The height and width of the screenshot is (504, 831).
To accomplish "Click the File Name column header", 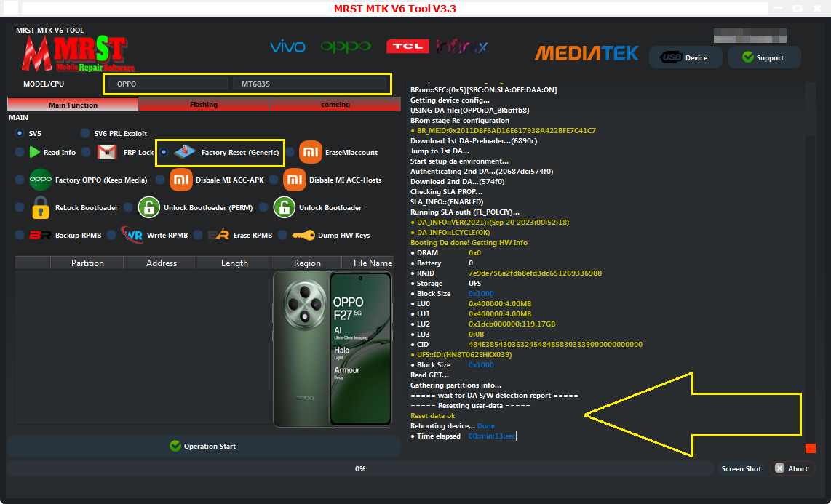I will click(367, 263).
